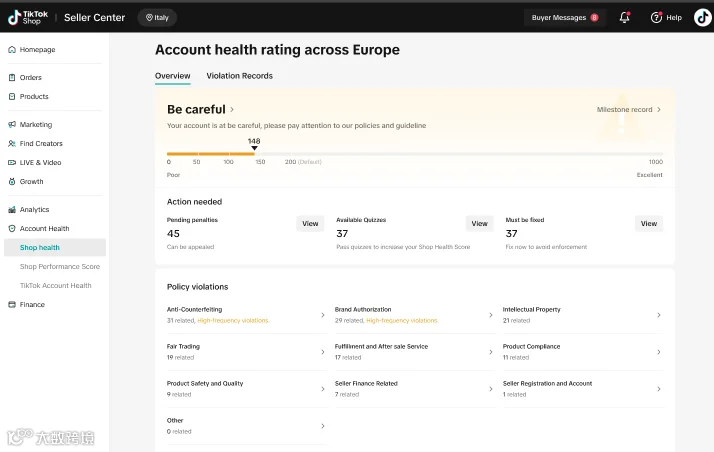Click the Pending penalties count 45
Image resolution: width=714 pixels, height=452 pixels.
173,234
